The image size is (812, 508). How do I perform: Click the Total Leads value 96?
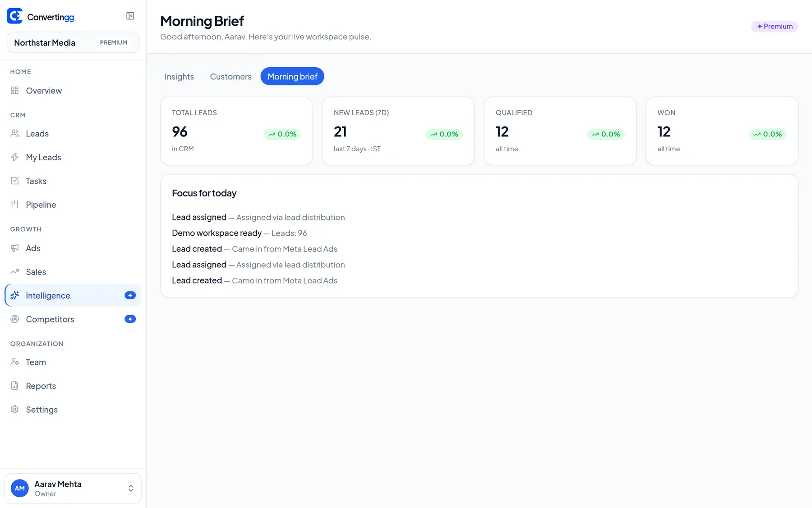(180, 131)
